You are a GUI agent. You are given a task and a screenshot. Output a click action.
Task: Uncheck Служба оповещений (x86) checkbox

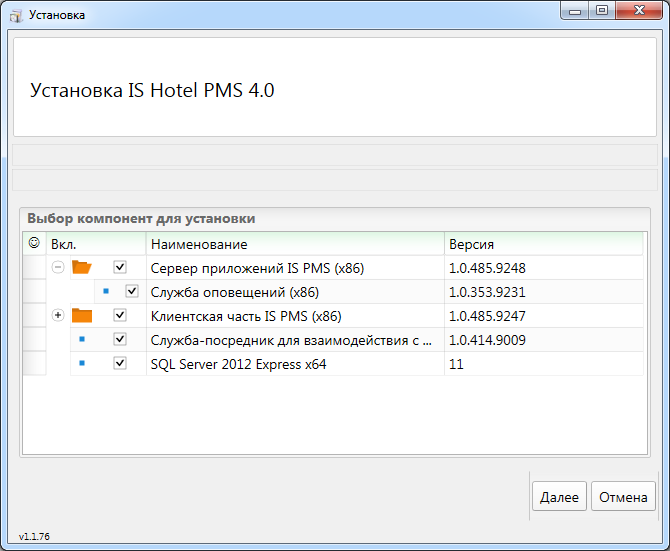click(x=132, y=291)
